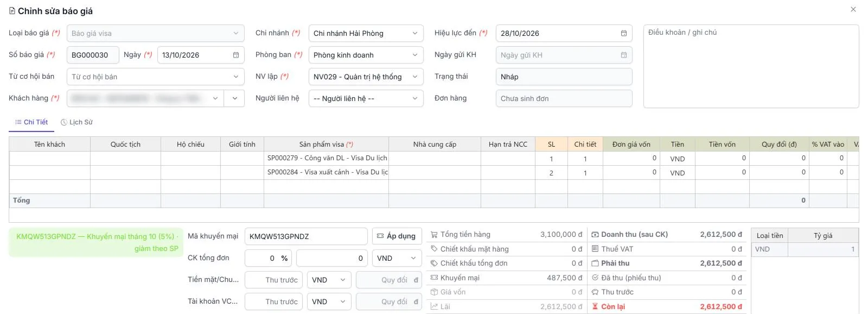Click the Còn lại value 2,612,500 đ

click(x=721, y=306)
